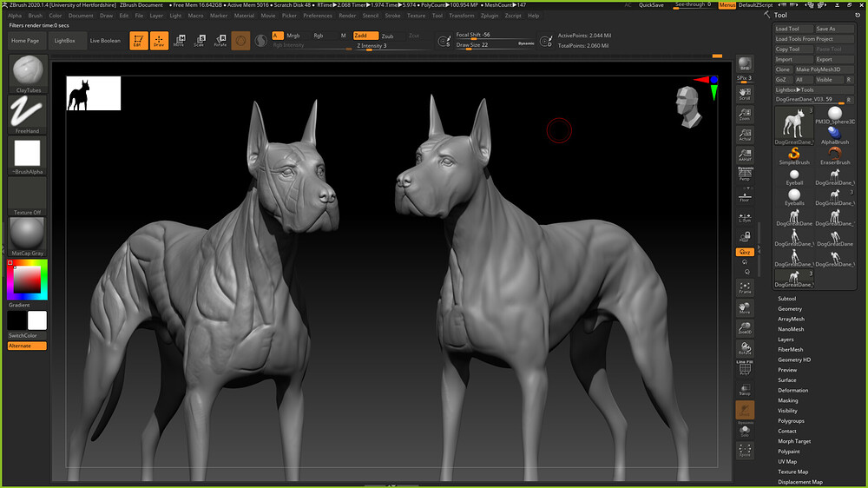
Task: Toggle PolyF line fill display
Action: (745, 368)
